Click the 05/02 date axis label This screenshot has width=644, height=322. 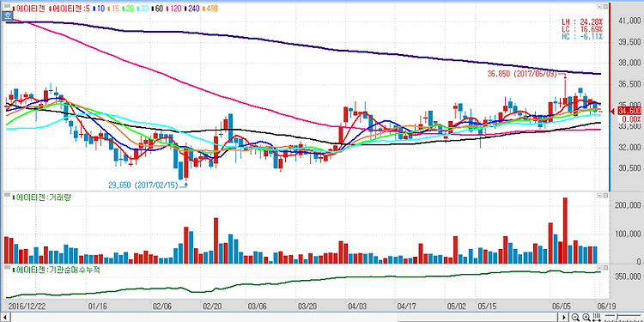click(x=458, y=306)
